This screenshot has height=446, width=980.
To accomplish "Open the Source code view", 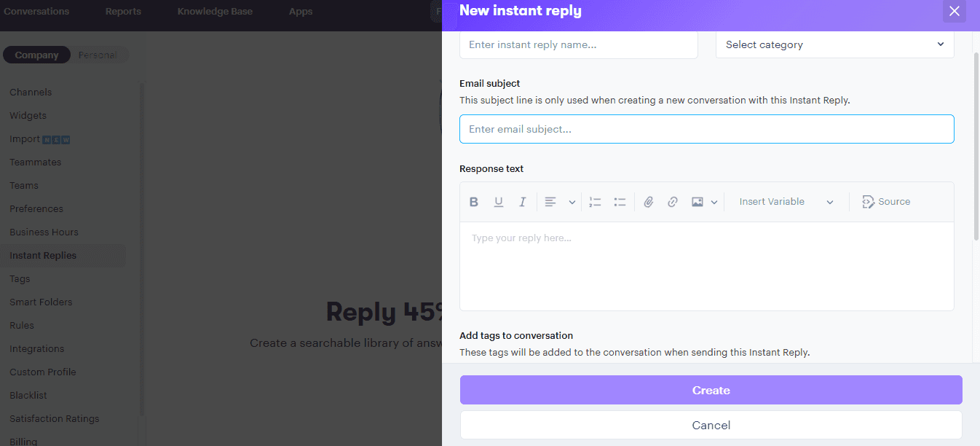I will (886, 201).
